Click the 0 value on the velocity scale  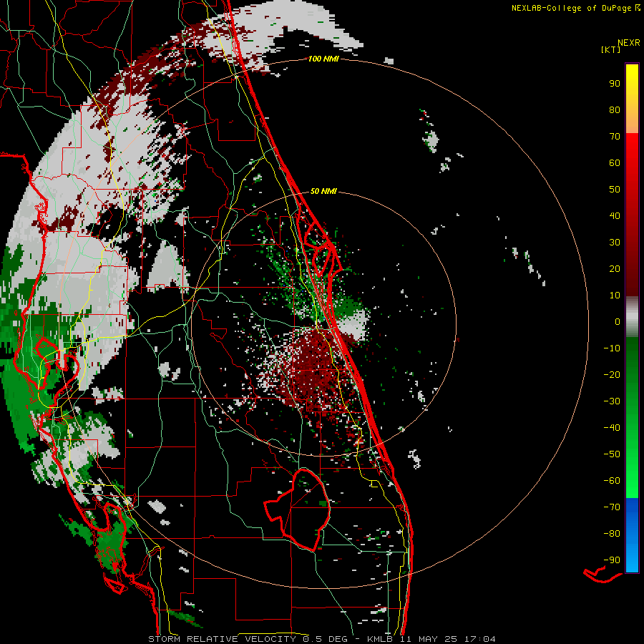(618, 321)
